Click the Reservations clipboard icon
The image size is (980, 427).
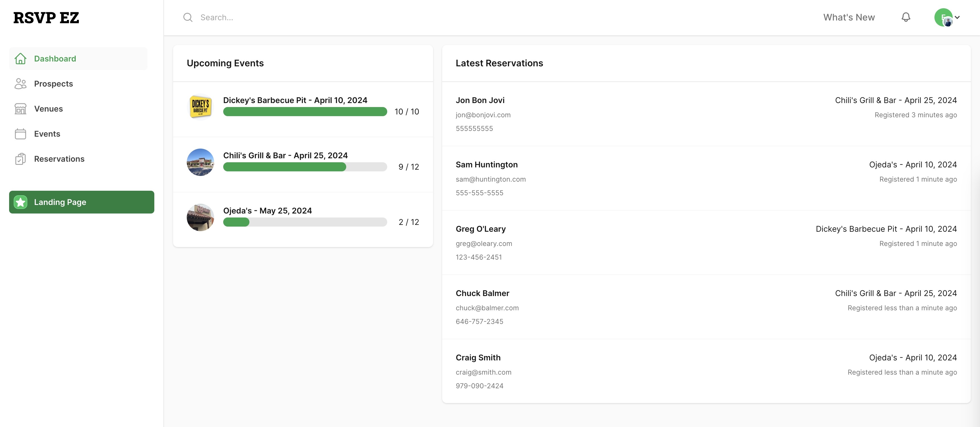[x=20, y=159]
